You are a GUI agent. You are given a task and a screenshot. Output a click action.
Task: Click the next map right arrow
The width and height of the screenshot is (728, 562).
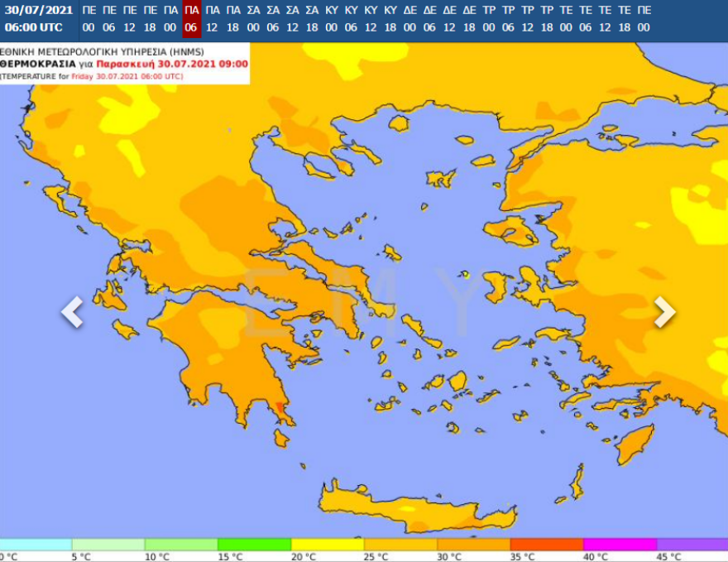coord(664,312)
